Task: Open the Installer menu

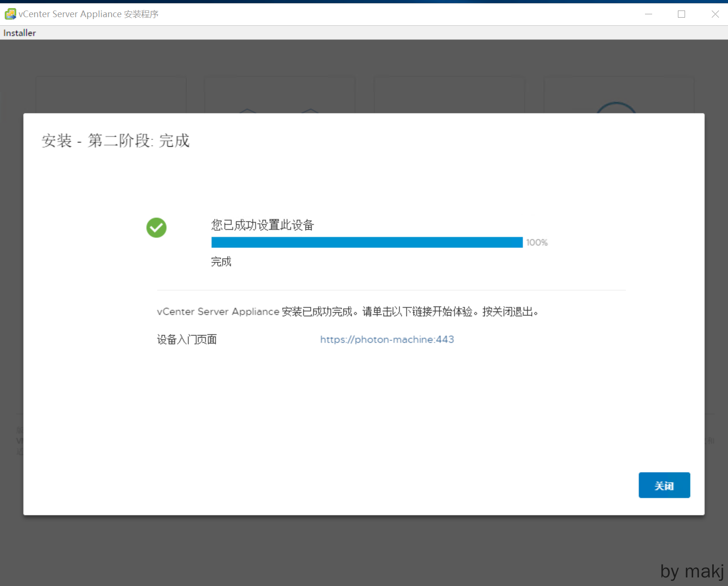Action: (20, 33)
